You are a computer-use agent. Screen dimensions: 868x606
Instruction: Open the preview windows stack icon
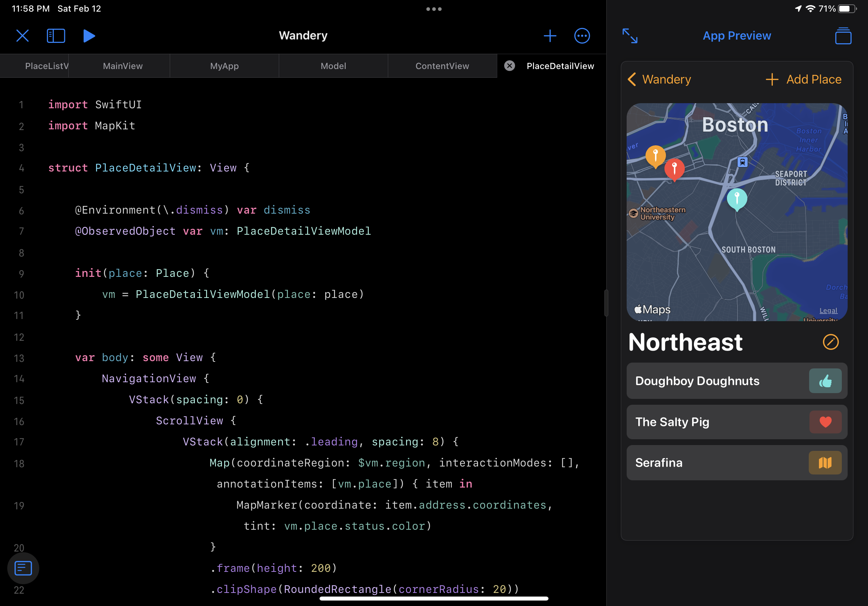(843, 36)
